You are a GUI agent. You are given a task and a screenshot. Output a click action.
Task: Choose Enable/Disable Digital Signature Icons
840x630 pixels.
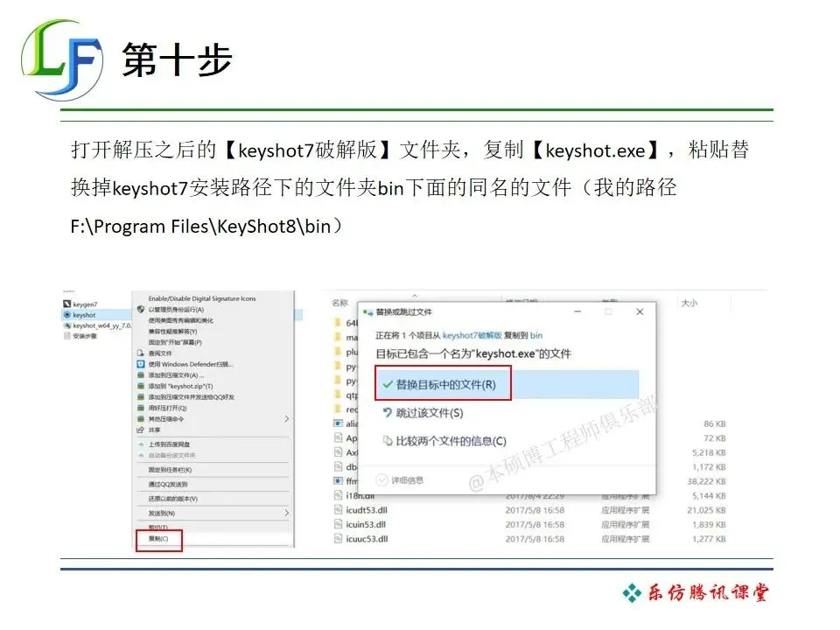pyautogui.click(x=202, y=298)
